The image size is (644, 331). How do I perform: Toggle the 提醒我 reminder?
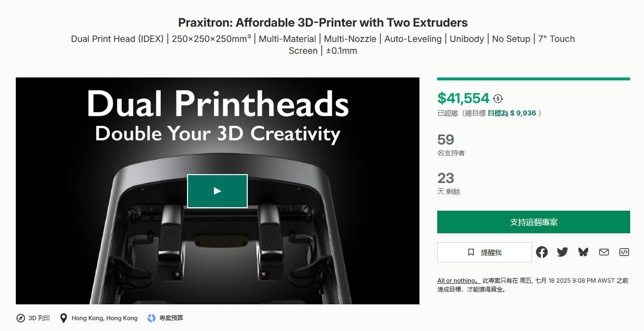coord(484,252)
